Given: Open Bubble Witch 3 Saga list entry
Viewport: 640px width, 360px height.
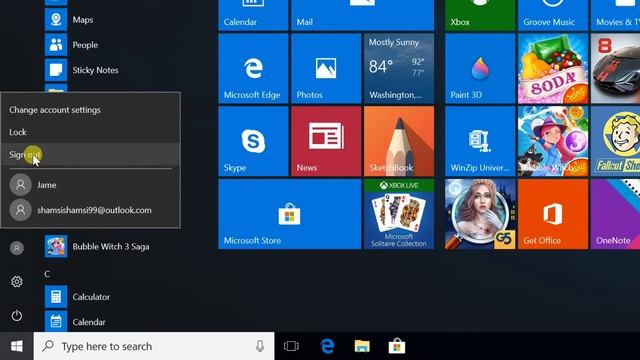Looking at the screenshot, I should coord(97,247).
